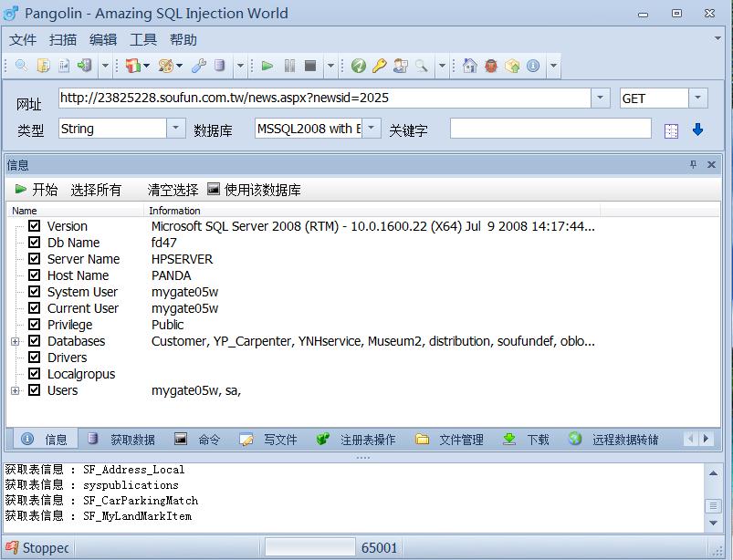
Task: Open toolbar overflow arrow after exit door icon
Action: click(x=105, y=66)
